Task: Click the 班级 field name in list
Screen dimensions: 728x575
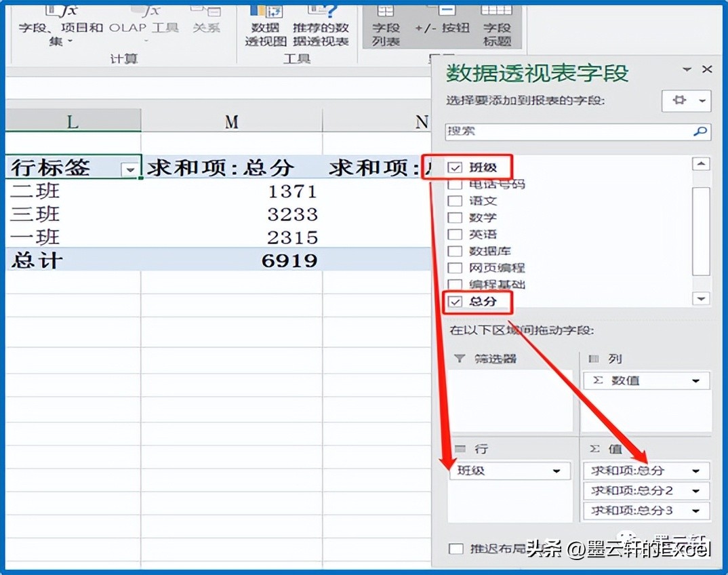Action: tap(483, 167)
